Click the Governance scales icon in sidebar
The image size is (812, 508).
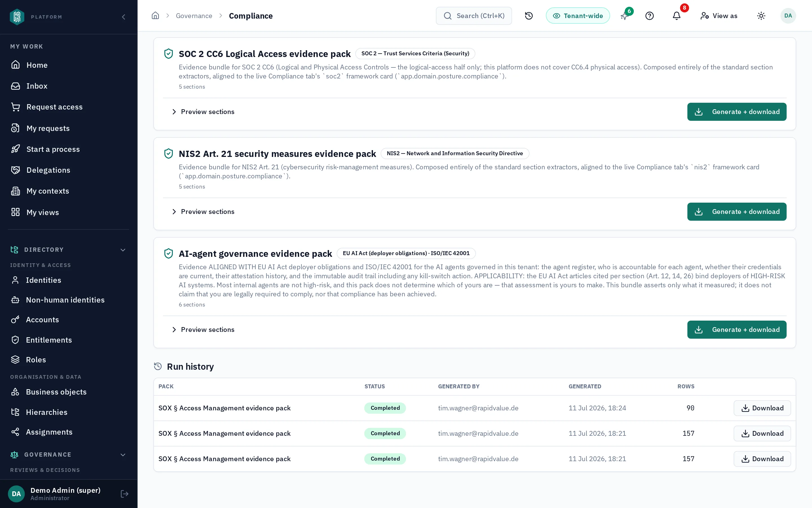(14, 455)
